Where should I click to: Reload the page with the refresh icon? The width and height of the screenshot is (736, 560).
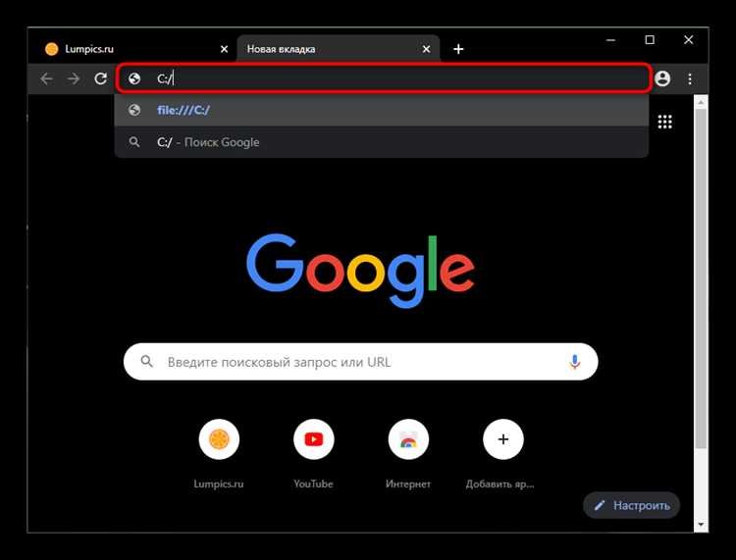pos(100,78)
